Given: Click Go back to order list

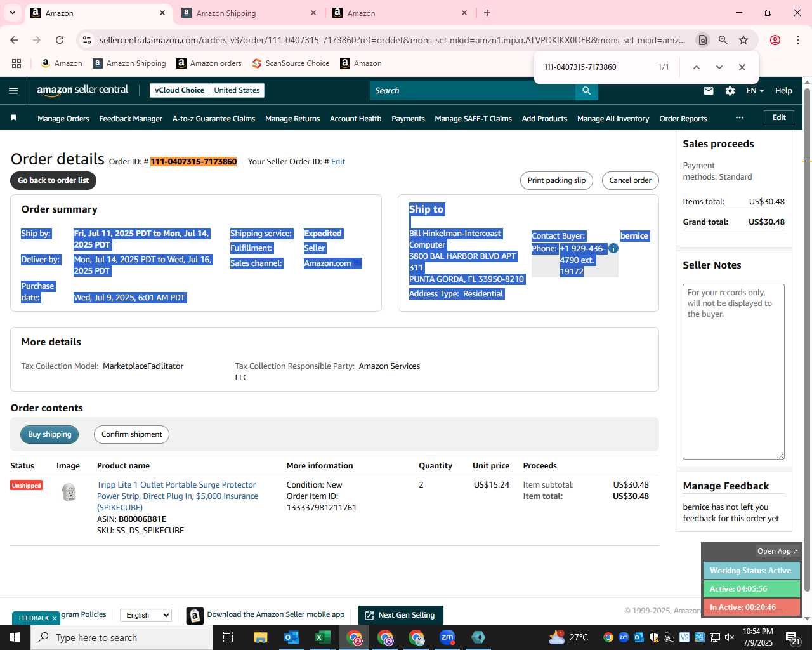Looking at the screenshot, I should click(53, 180).
